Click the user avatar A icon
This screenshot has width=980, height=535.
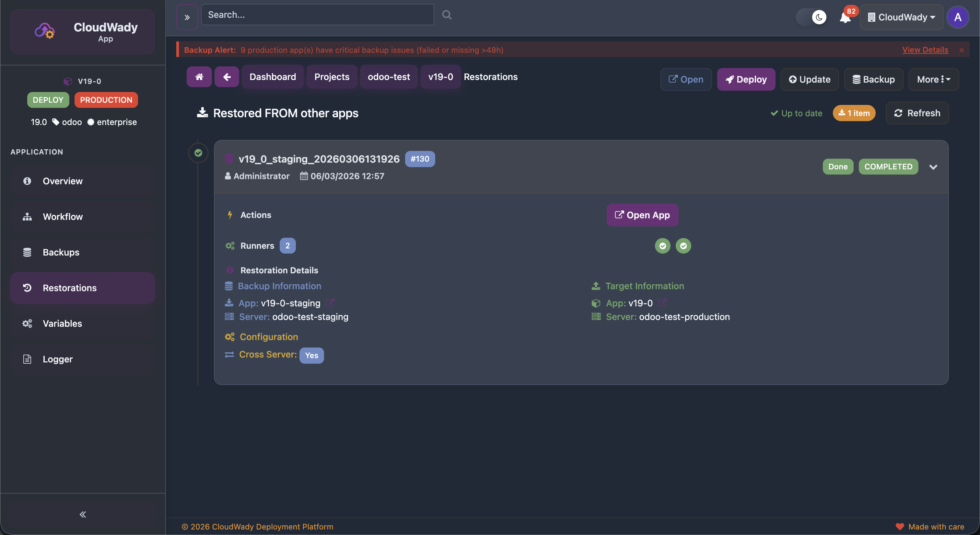point(958,17)
